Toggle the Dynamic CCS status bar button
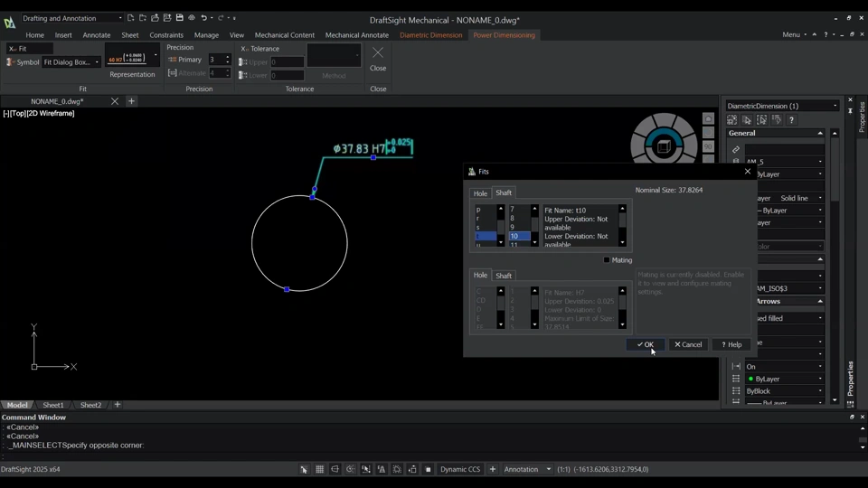Screen dimensions: 868x488 [x=460, y=470]
